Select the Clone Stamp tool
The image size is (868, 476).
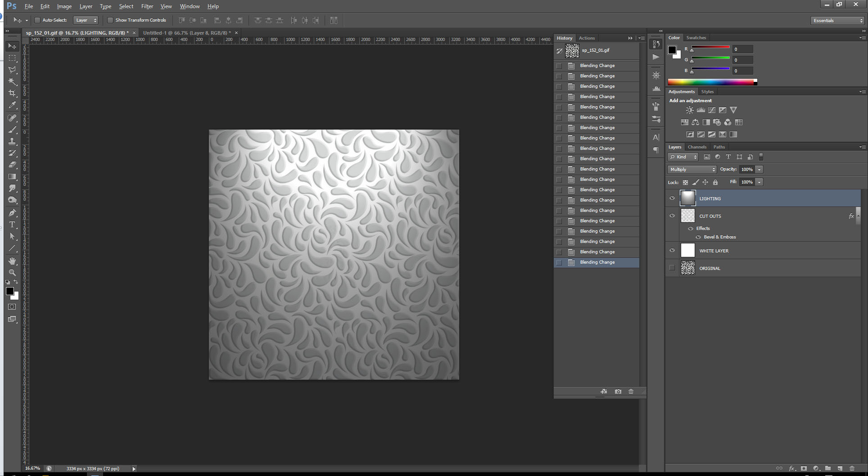click(x=12, y=141)
